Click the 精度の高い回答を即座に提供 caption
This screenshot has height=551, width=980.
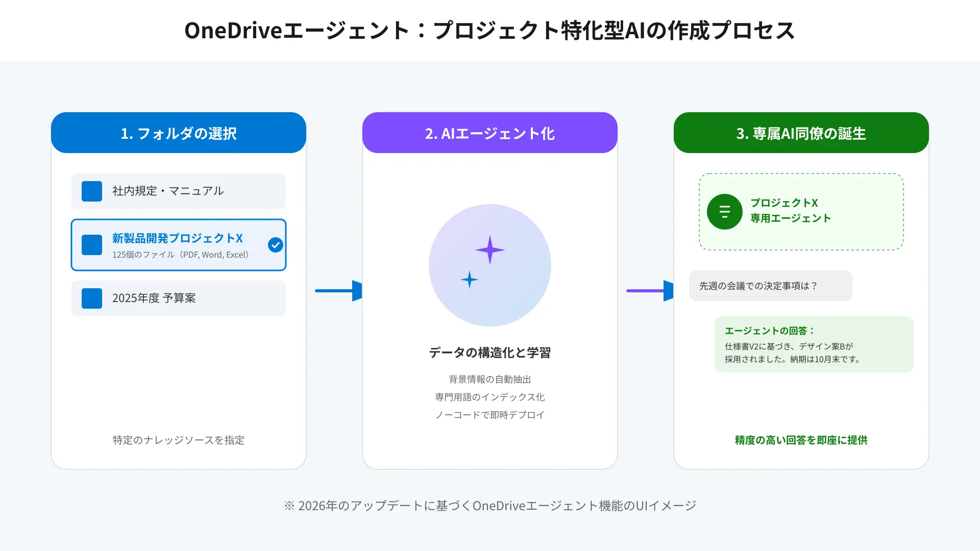coord(801,440)
